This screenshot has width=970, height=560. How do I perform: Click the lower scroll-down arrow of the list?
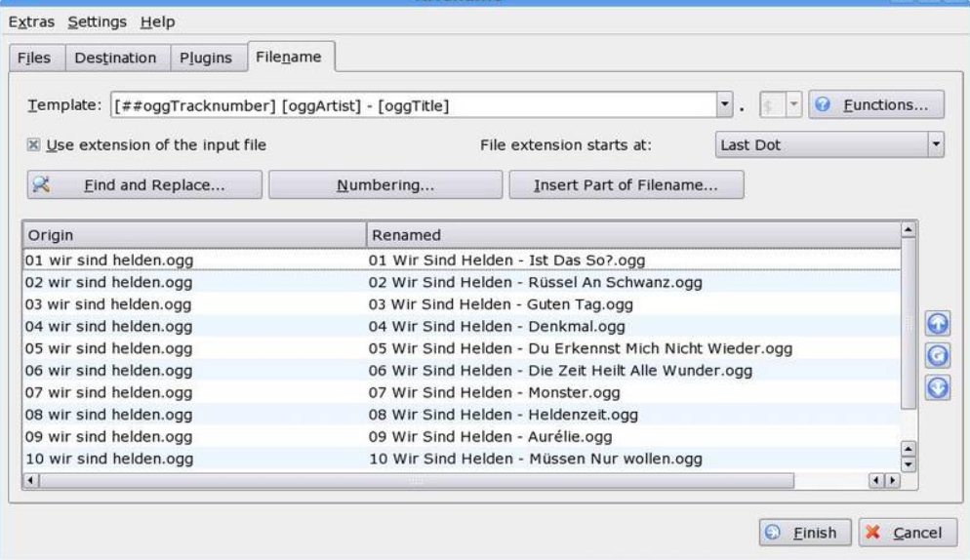909,464
